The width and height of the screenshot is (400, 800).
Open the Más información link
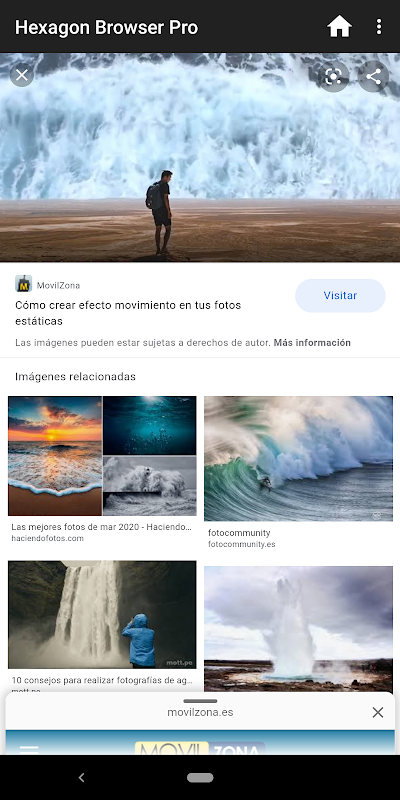pyautogui.click(x=312, y=343)
